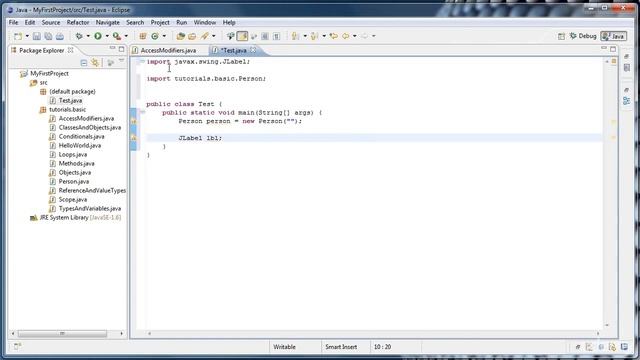The height and width of the screenshot is (360, 640).
Task: Minimize the editor area
Action: click(604, 49)
